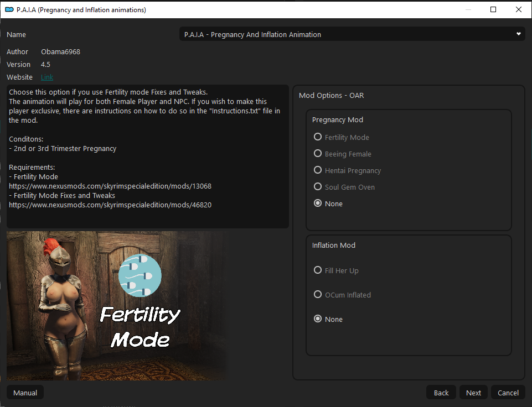Click the nexusmods mods/13068 URL text
This screenshot has width=532, height=407.
point(110,186)
